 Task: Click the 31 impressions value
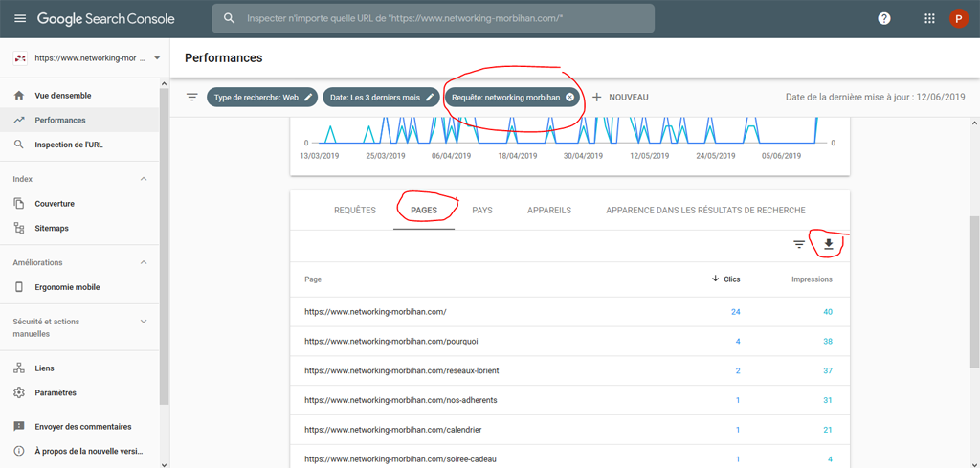pos(828,400)
